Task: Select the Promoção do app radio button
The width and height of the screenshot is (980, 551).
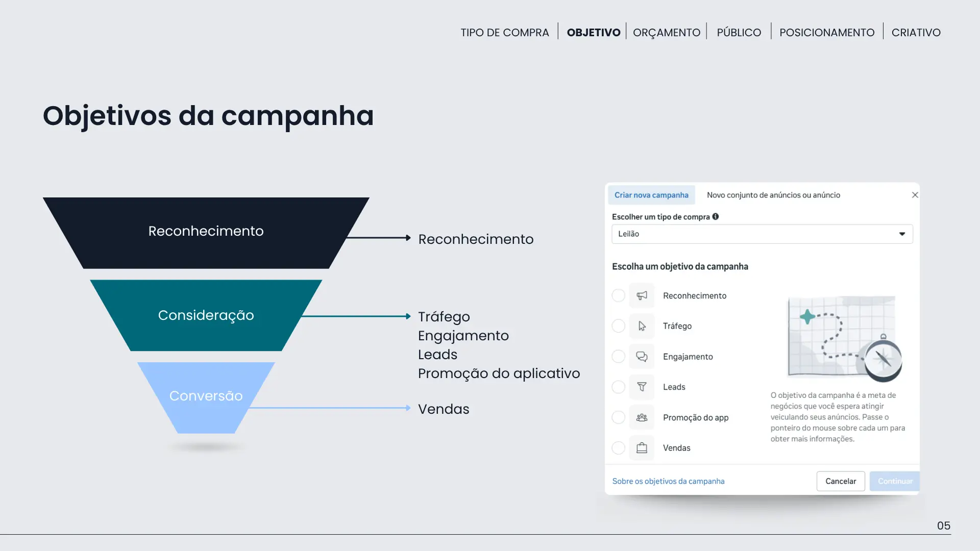Action: coord(618,417)
